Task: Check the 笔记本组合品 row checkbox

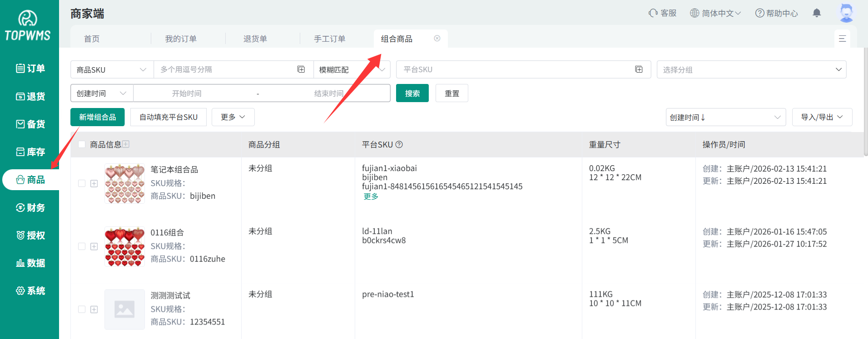Action: pyautogui.click(x=82, y=183)
